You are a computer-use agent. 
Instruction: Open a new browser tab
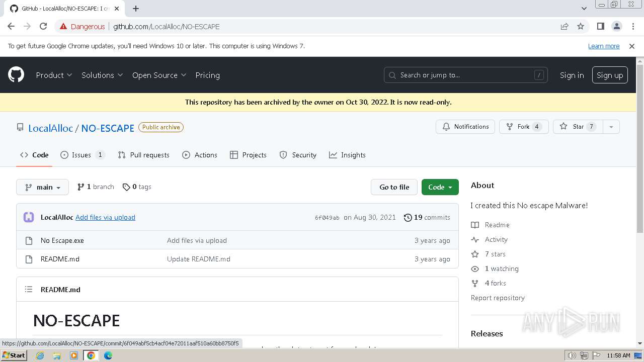coord(136,9)
